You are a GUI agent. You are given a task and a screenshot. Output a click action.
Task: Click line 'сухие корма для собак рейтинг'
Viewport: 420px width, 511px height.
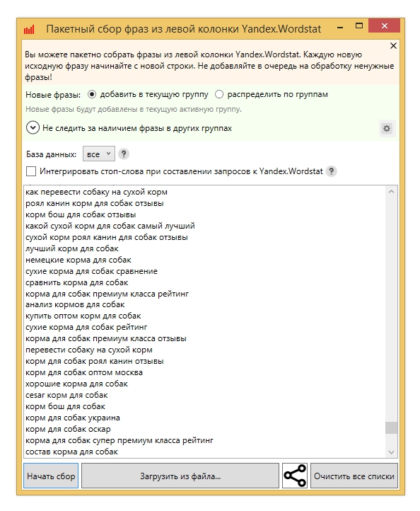click(86, 327)
